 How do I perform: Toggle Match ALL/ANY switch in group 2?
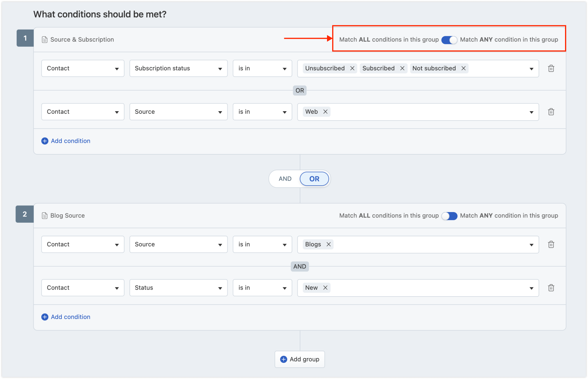point(449,216)
